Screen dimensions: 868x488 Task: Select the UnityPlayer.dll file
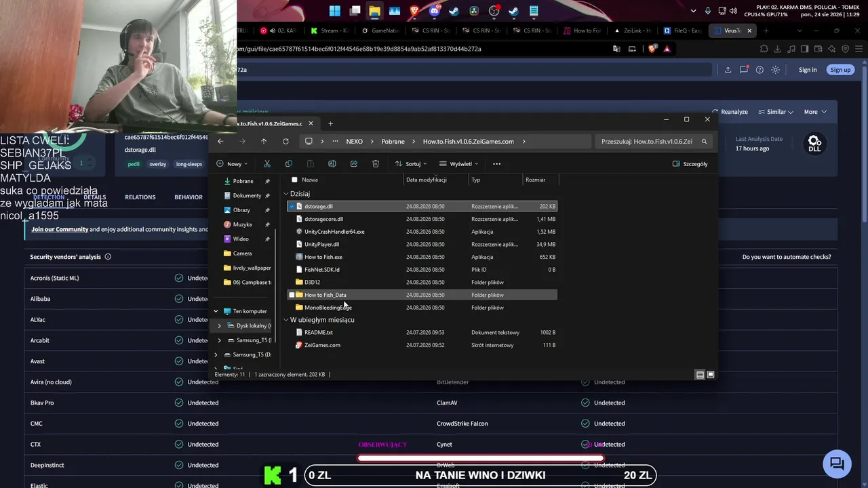422,244
